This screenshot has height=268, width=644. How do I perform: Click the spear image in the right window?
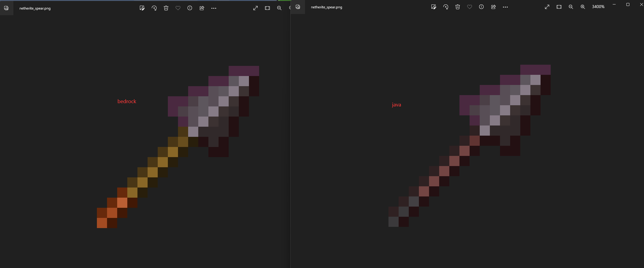click(x=470, y=146)
